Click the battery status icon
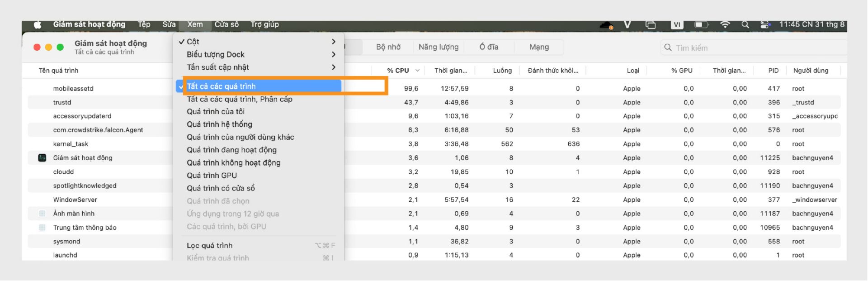Viewport: 868px width, 281px height. pyautogui.click(x=701, y=25)
